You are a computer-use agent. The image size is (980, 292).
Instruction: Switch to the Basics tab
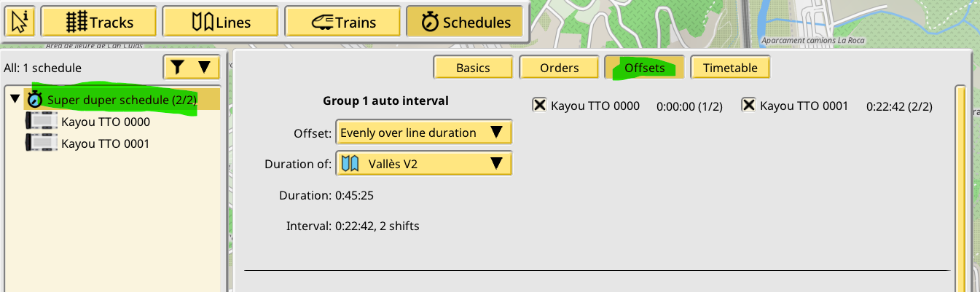(473, 68)
